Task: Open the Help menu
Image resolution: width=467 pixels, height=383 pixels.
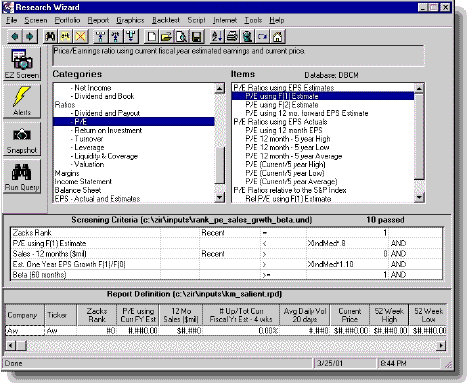Action: pos(277,20)
